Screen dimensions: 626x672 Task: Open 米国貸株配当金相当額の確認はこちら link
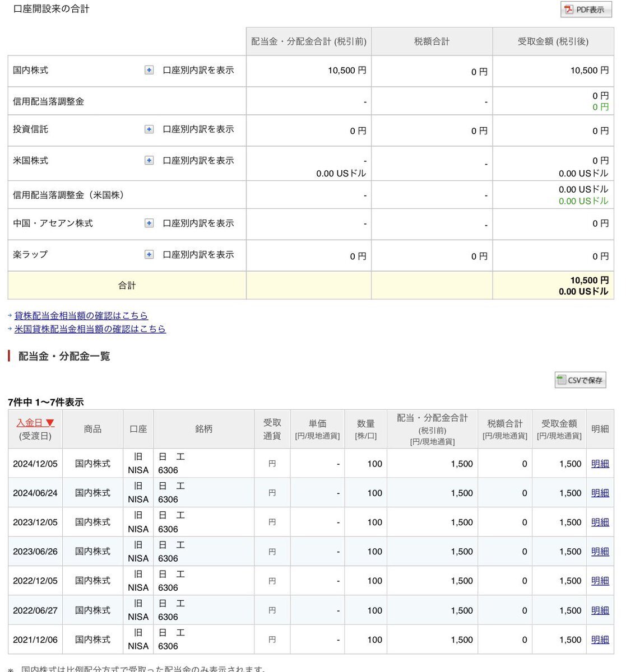click(x=90, y=329)
